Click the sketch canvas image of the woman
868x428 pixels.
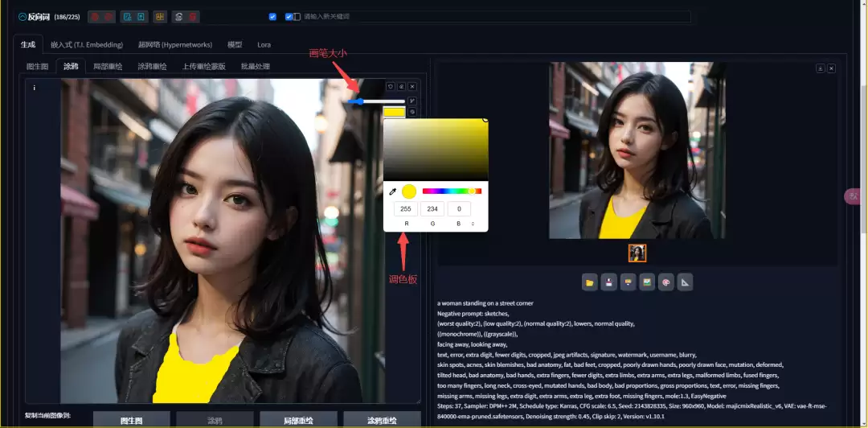223,241
